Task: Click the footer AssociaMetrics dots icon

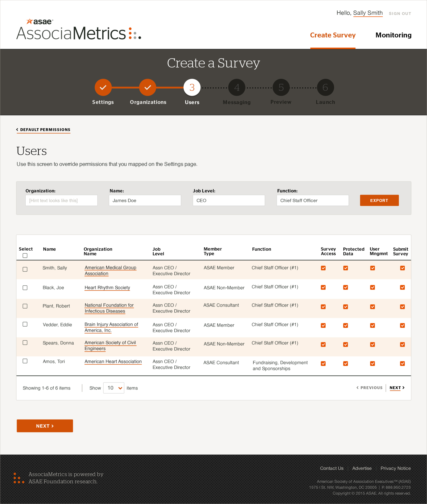Action: [x=19, y=478]
